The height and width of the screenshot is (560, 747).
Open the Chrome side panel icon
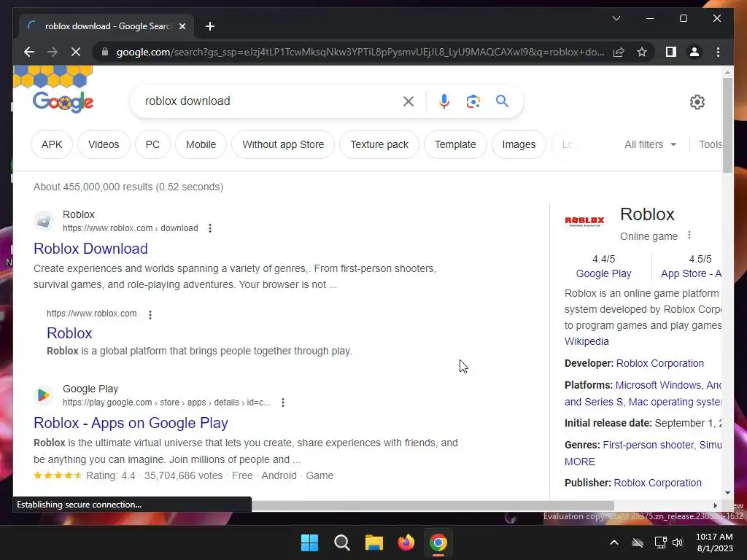point(671,52)
